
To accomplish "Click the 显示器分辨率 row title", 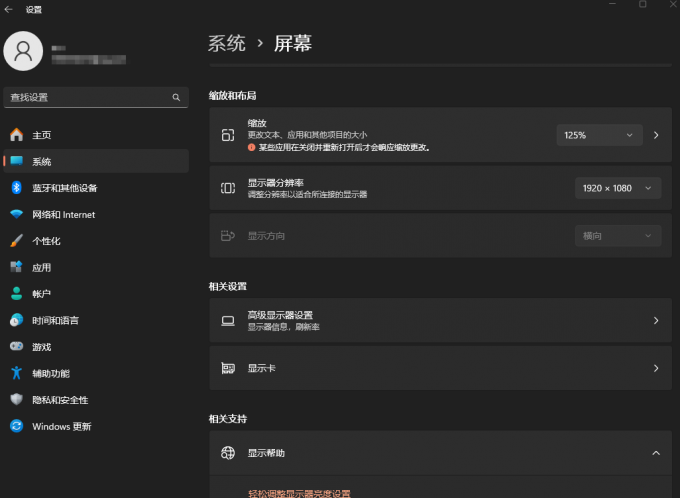I will [275, 183].
